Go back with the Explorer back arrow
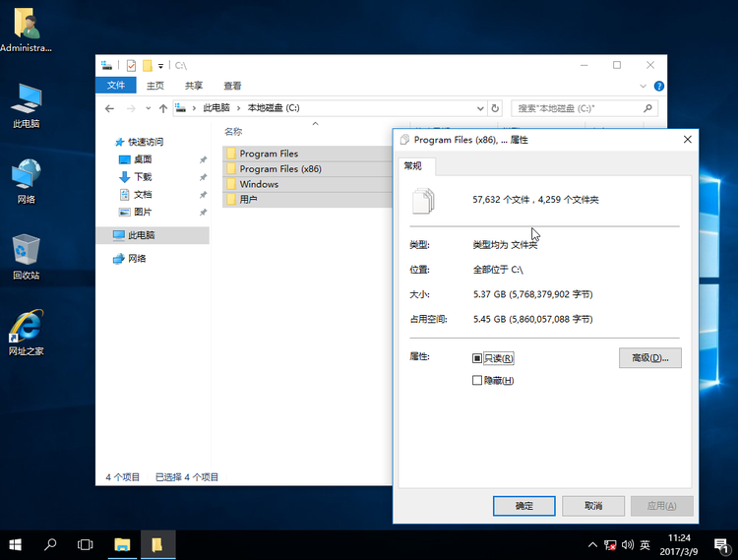 pyautogui.click(x=109, y=108)
